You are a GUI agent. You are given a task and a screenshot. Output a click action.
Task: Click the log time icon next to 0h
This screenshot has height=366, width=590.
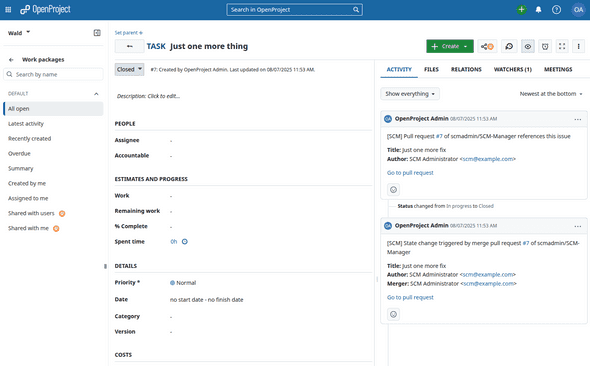pos(185,241)
